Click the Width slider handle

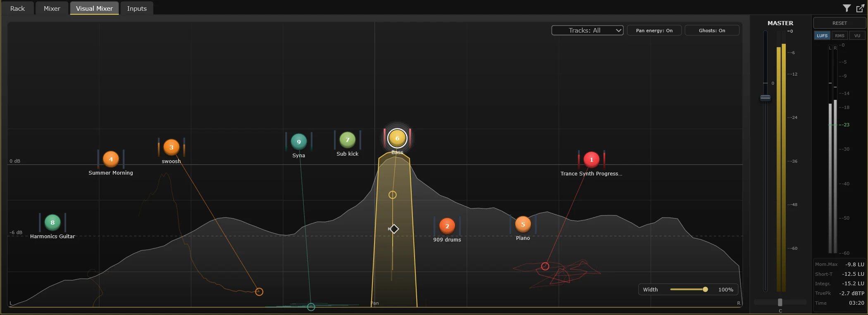705,289
